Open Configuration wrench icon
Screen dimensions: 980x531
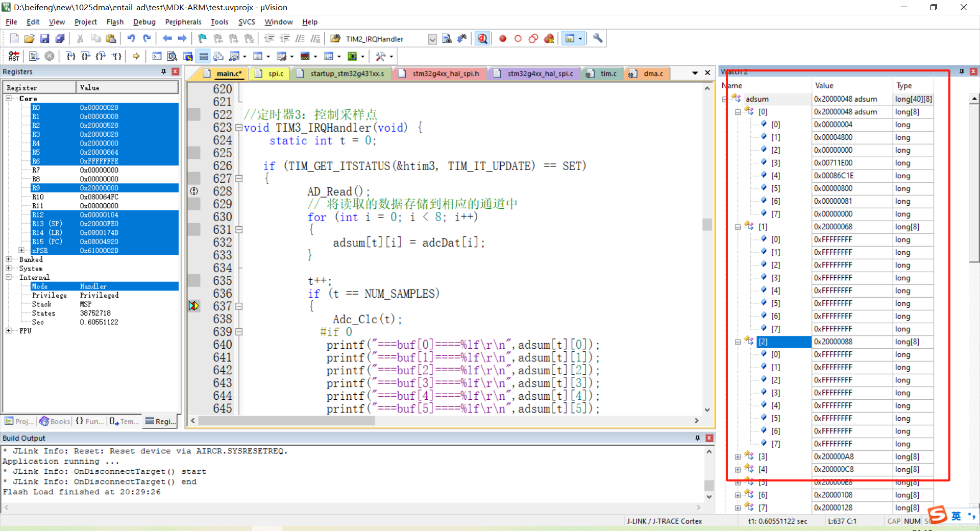pos(598,38)
